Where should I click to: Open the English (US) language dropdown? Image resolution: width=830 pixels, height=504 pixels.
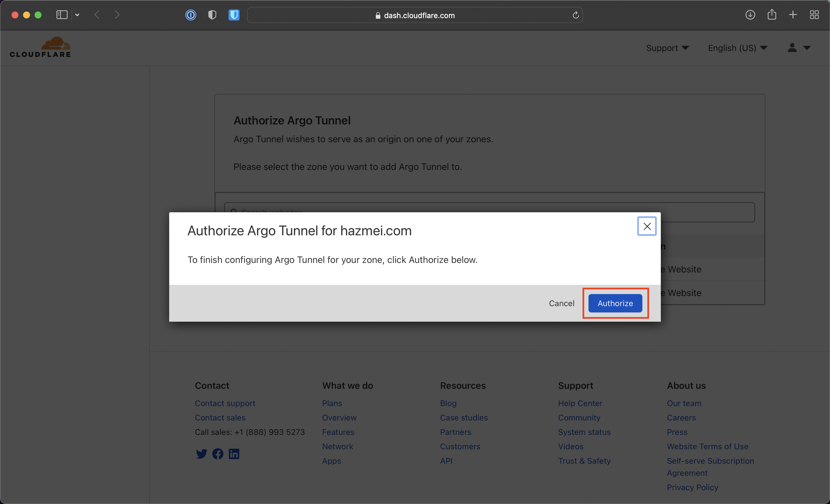coord(737,48)
